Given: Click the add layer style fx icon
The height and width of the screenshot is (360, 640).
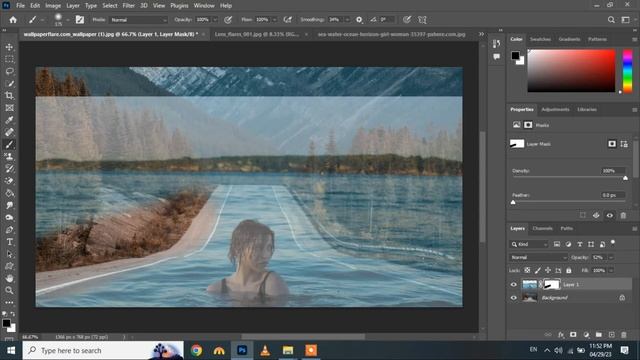Looking at the screenshot, I should tap(561, 335).
